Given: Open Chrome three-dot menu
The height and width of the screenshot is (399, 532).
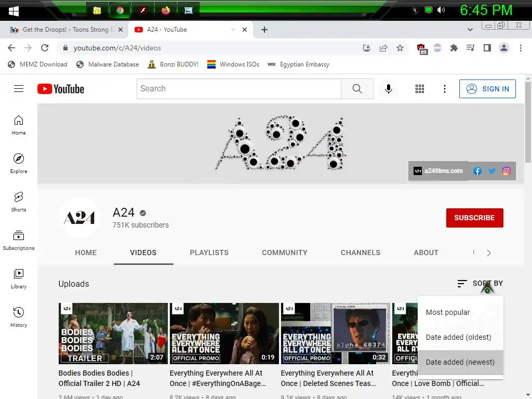Looking at the screenshot, I should 521,48.
